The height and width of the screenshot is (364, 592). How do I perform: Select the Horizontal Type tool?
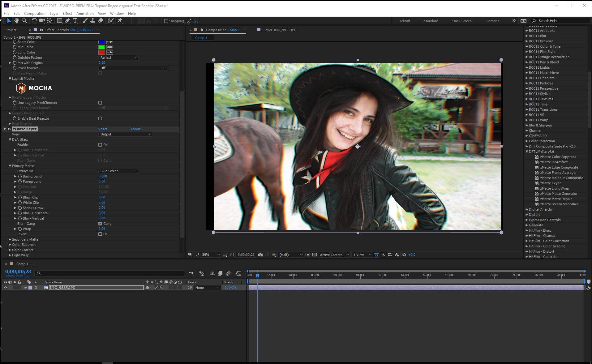pos(75,21)
